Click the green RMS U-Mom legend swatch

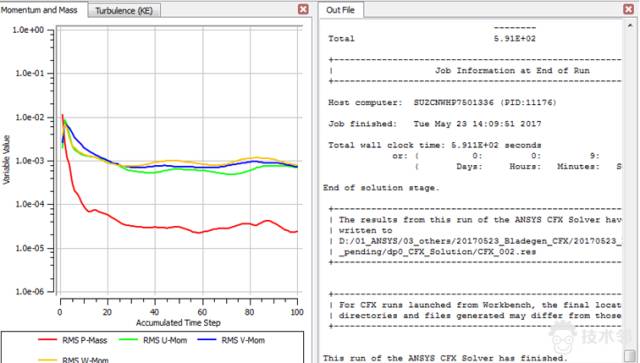[128, 340]
